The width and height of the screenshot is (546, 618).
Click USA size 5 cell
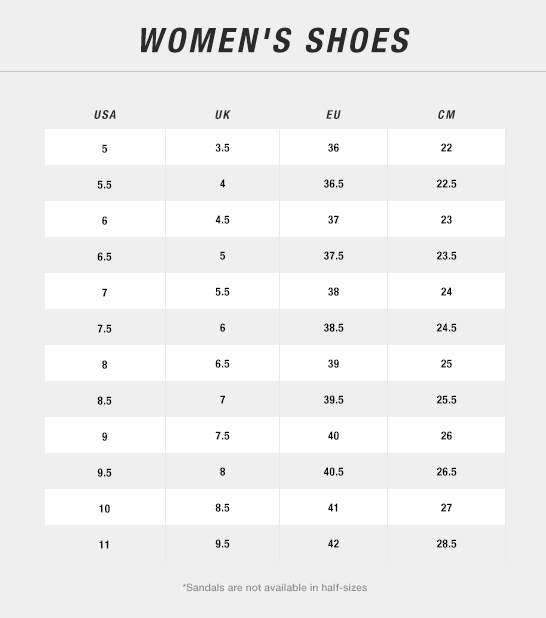(x=105, y=147)
